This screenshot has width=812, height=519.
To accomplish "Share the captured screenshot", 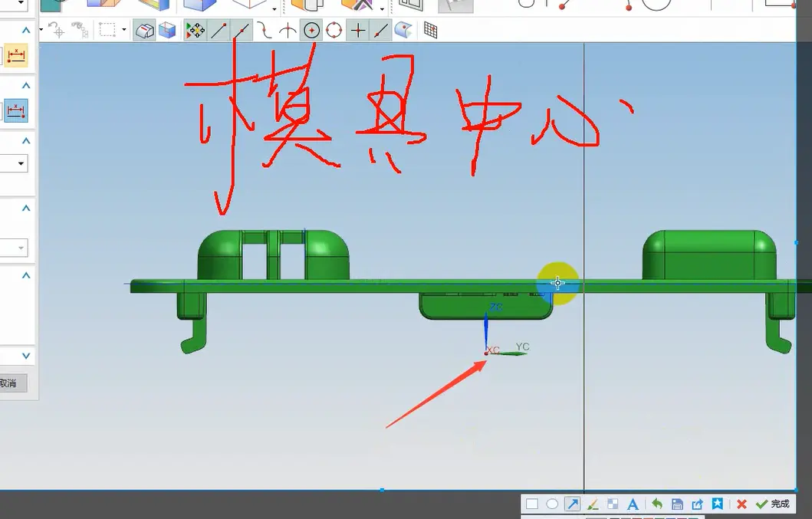I will pyautogui.click(x=697, y=504).
